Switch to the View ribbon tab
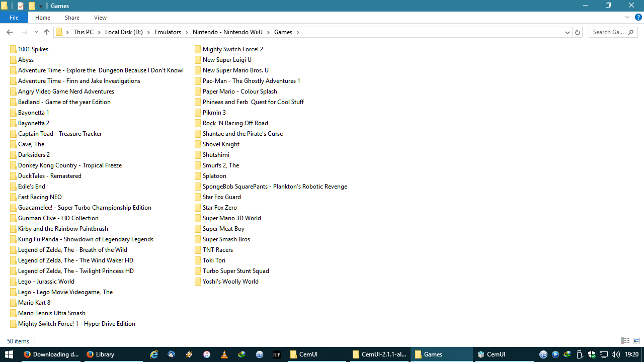 coord(100,18)
